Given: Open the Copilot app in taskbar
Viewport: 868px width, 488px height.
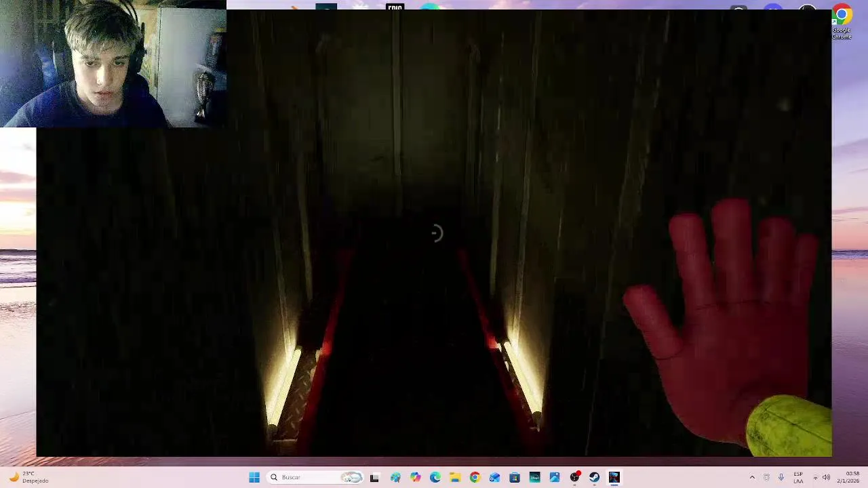Looking at the screenshot, I should tap(415, 477).
